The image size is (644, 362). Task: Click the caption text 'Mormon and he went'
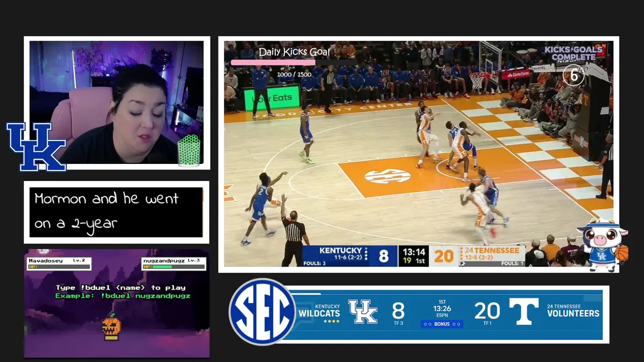click(x=107, y=199)
